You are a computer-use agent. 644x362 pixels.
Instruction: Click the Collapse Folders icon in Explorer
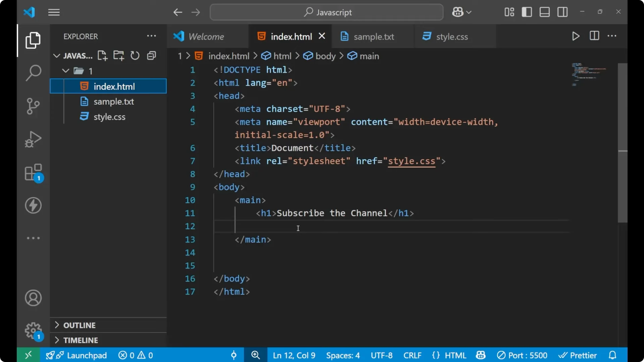(151, 55)
